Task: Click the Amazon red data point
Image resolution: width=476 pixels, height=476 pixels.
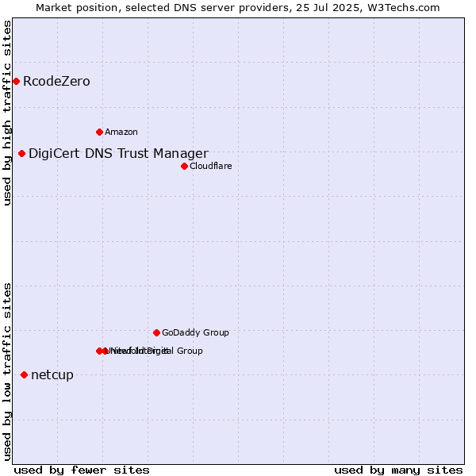Action: click(x=100, y=132)
